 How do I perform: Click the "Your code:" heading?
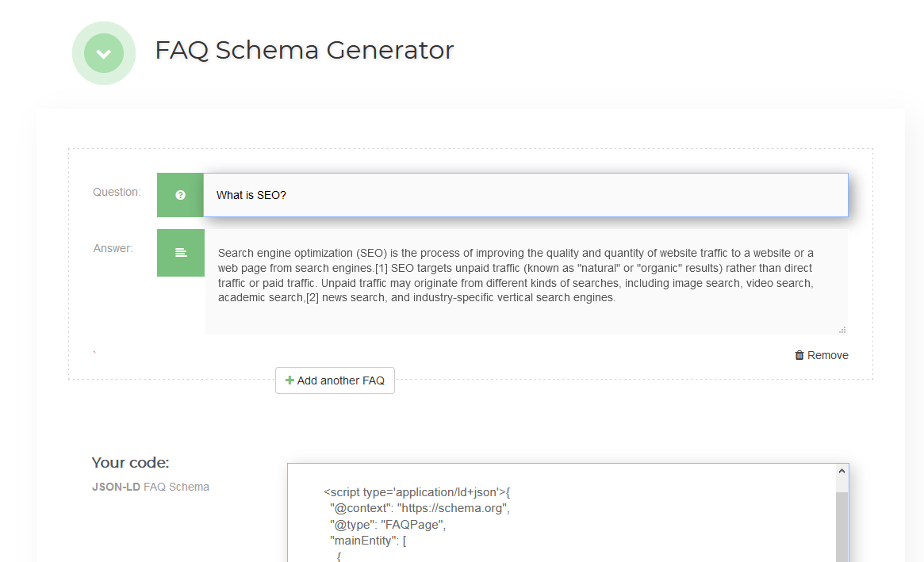click(130, 463)
